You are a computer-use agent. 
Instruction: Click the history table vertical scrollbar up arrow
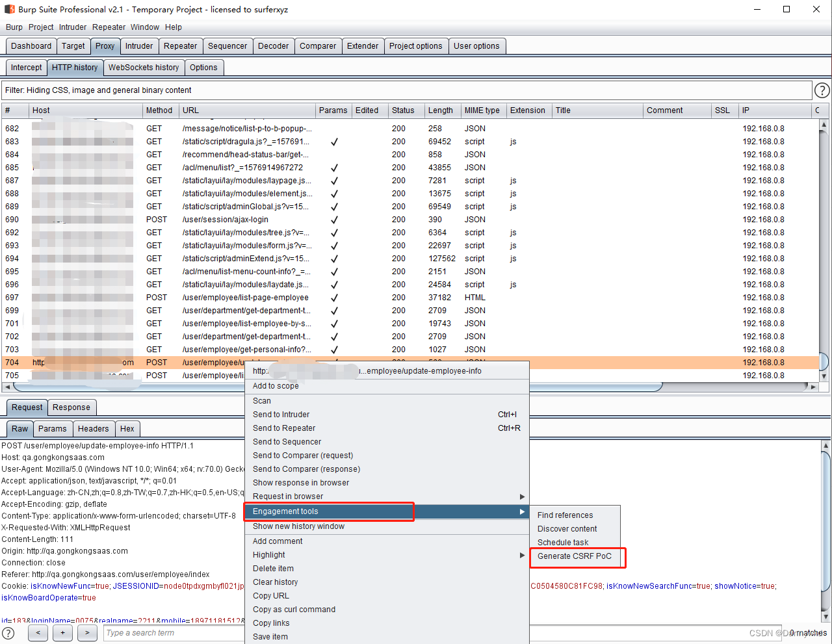[824, 124]
